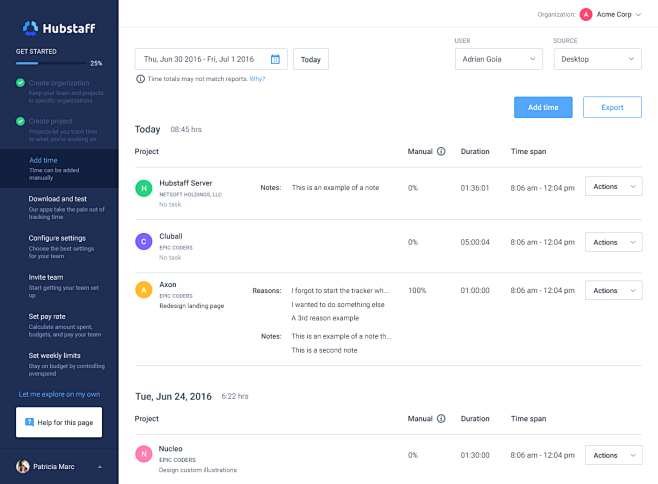Open Actions dropdown for Axon row
Viewport: 658px width, 484px height.
click(614, 290)
